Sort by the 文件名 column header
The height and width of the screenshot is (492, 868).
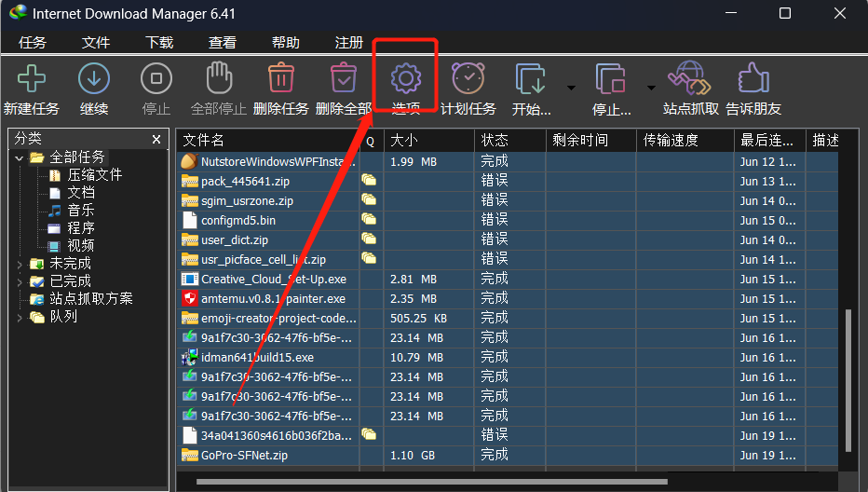[268, 140]
